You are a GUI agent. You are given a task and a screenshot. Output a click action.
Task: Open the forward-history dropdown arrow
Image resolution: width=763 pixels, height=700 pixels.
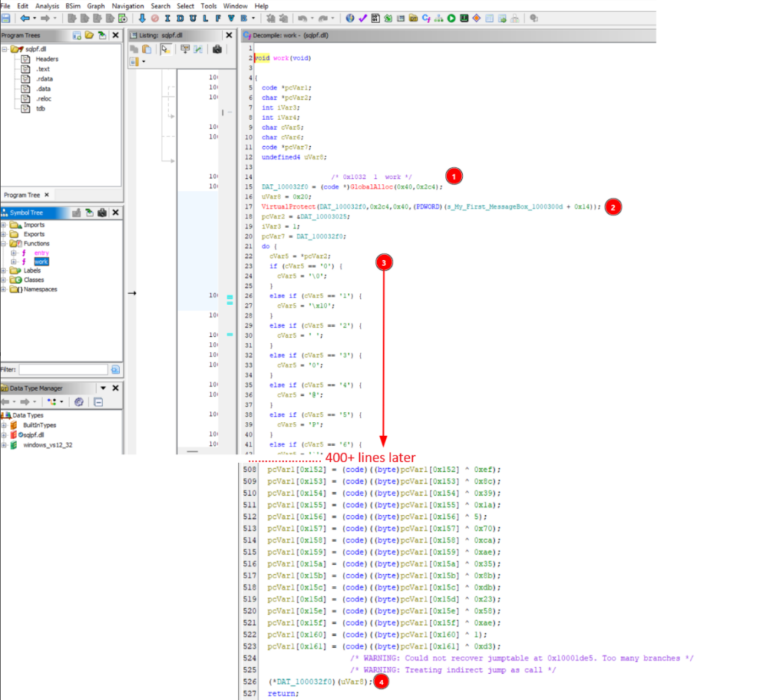coord(55,19)
